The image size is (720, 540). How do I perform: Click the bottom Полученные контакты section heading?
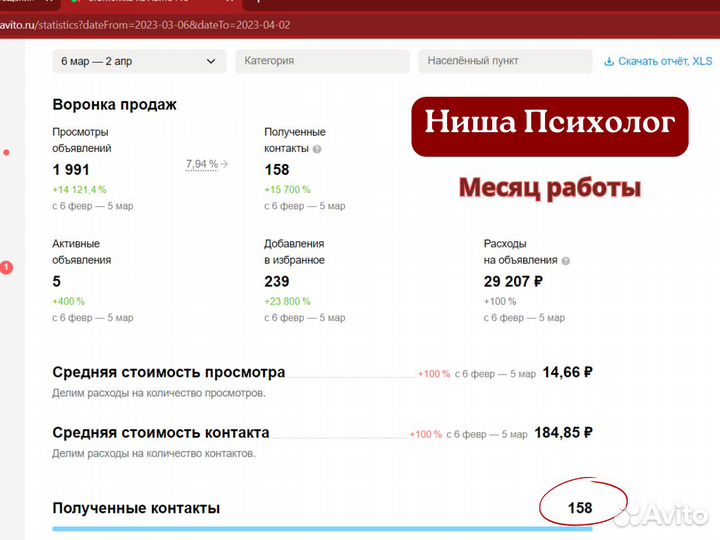tap(136, 508)
